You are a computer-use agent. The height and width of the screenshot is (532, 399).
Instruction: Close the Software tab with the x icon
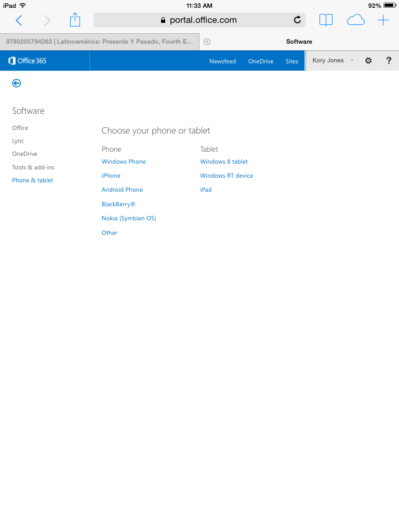(x=207, y=42)
